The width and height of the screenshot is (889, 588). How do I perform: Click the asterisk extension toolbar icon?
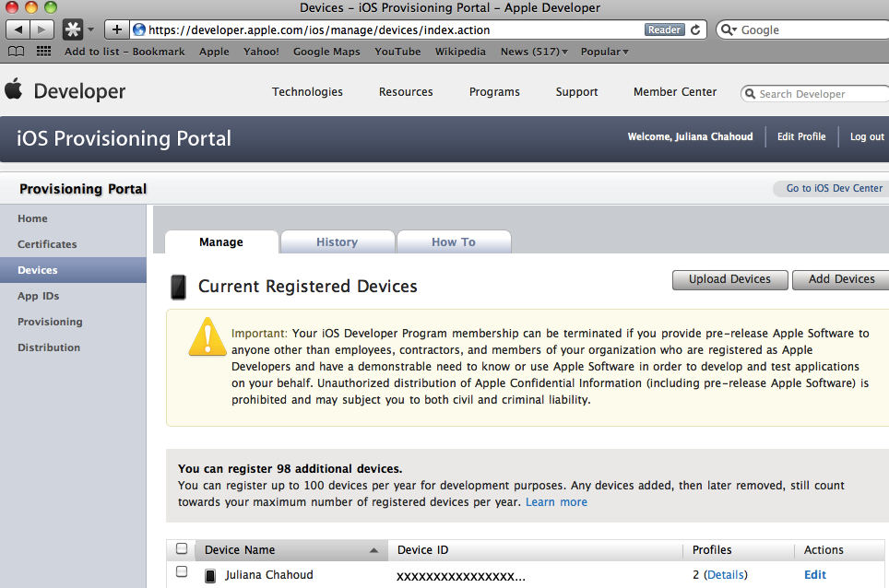72,29
